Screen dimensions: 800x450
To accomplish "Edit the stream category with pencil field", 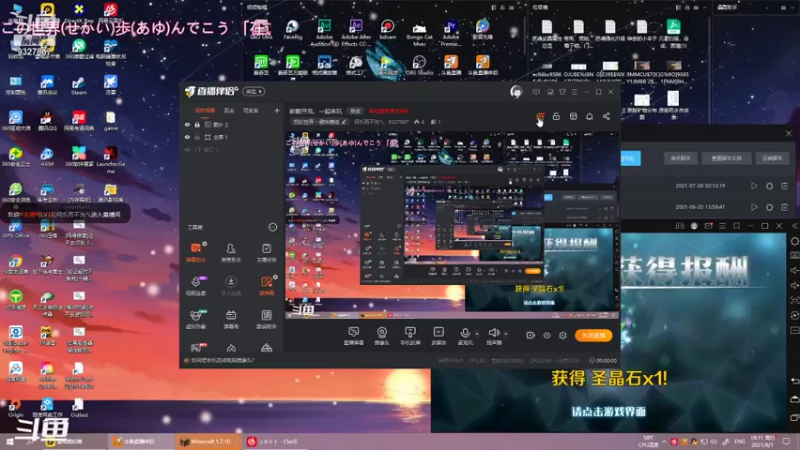I will click(320, 122).
